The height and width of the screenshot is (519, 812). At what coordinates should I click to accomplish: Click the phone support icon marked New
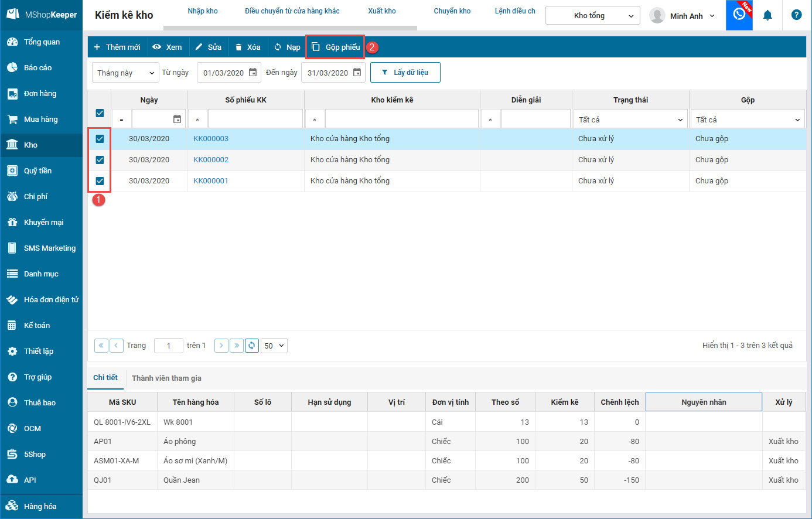coord(739,15)
